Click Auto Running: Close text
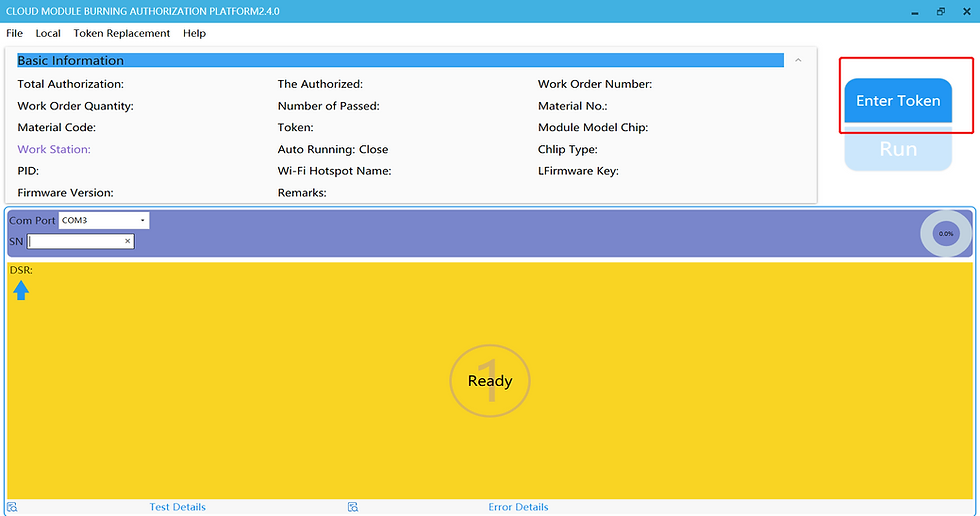Viewport: 980px width, 516px height. tap(332, 149)
